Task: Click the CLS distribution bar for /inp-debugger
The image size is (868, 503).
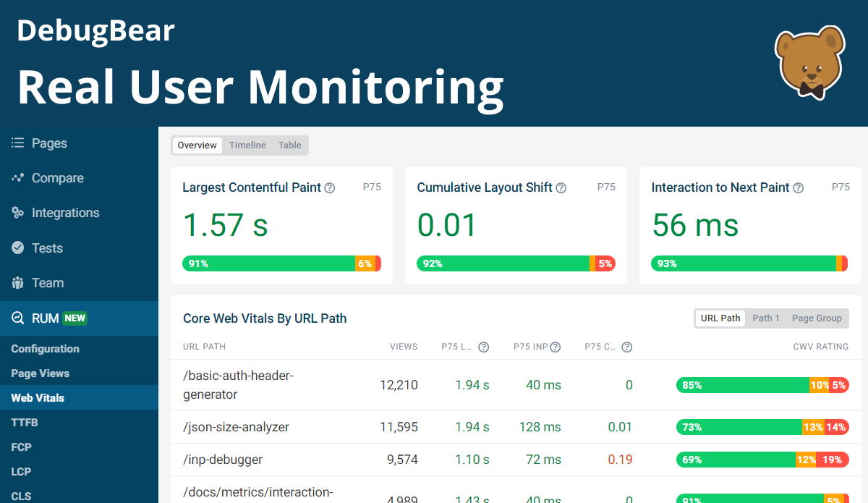Action: (759, 460)
